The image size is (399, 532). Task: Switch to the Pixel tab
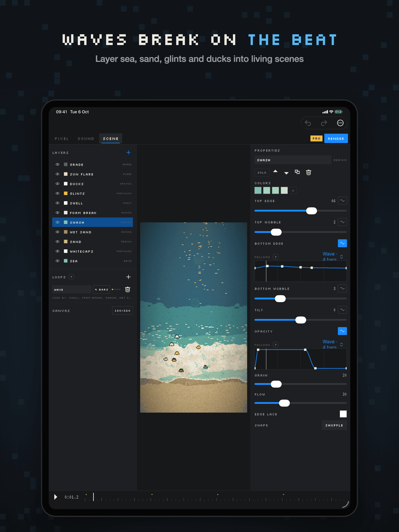point(62,139)
